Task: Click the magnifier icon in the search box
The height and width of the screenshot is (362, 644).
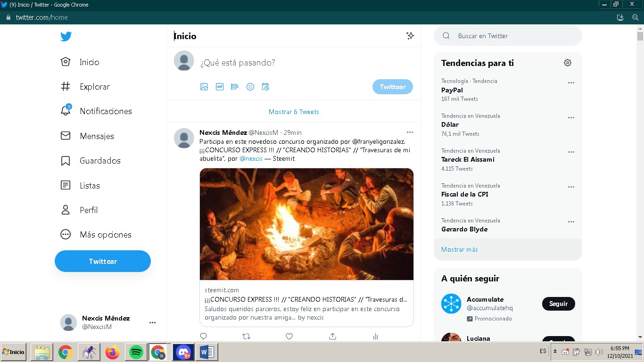Action: 446,36
